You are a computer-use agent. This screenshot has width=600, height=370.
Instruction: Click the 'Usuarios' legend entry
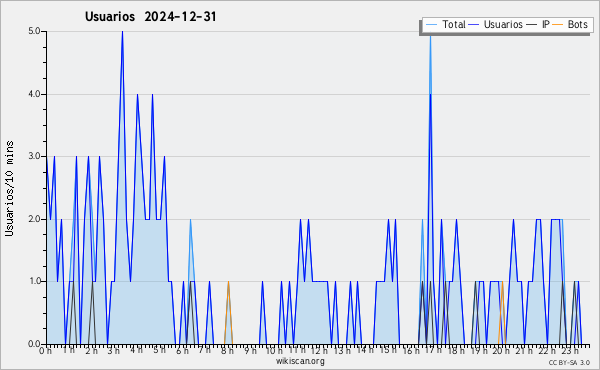pos(496,24)
